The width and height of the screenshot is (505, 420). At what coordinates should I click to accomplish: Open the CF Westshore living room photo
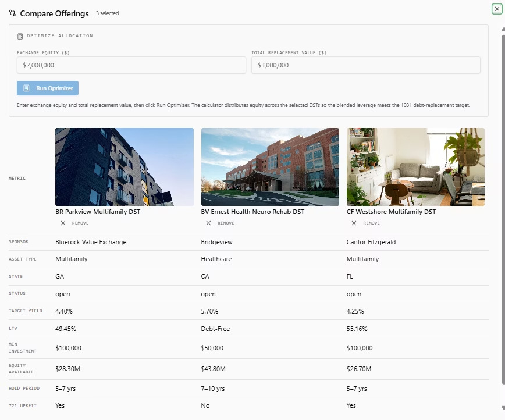(415, 167)
